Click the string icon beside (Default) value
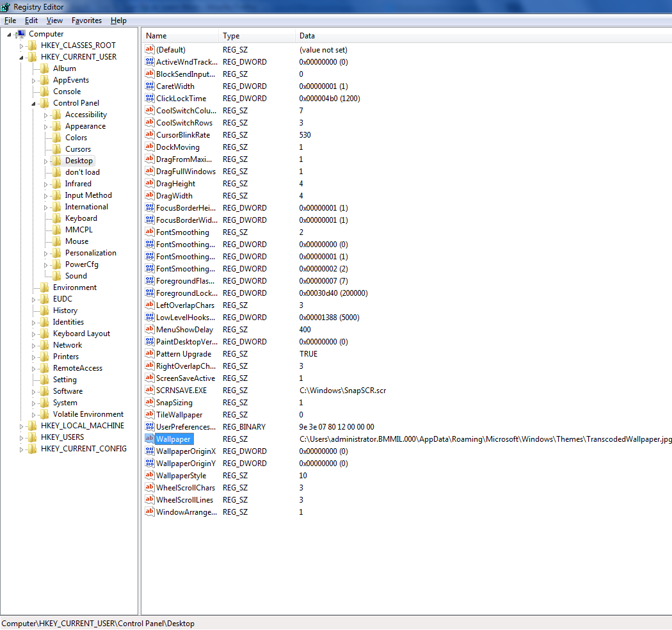This screenshot has width=672, height=630. tap(149, 49)
